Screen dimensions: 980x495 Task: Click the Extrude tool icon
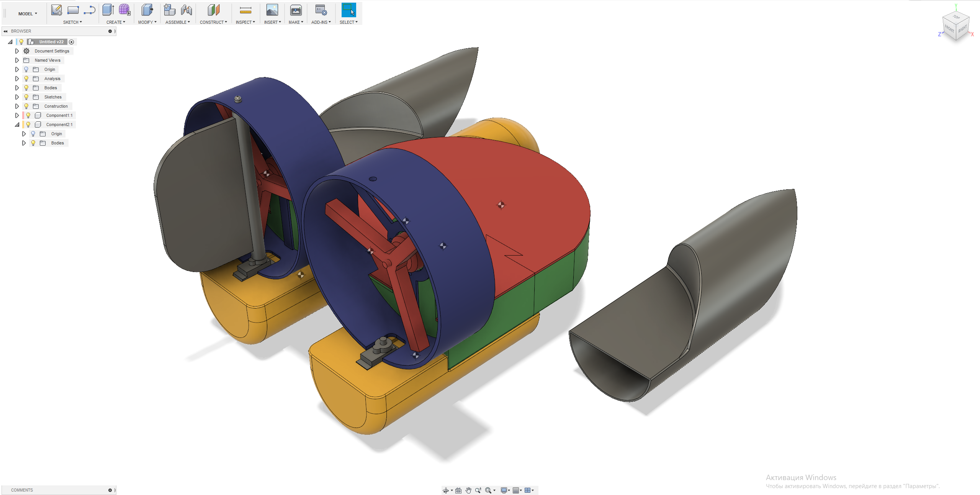coord(108,10)
